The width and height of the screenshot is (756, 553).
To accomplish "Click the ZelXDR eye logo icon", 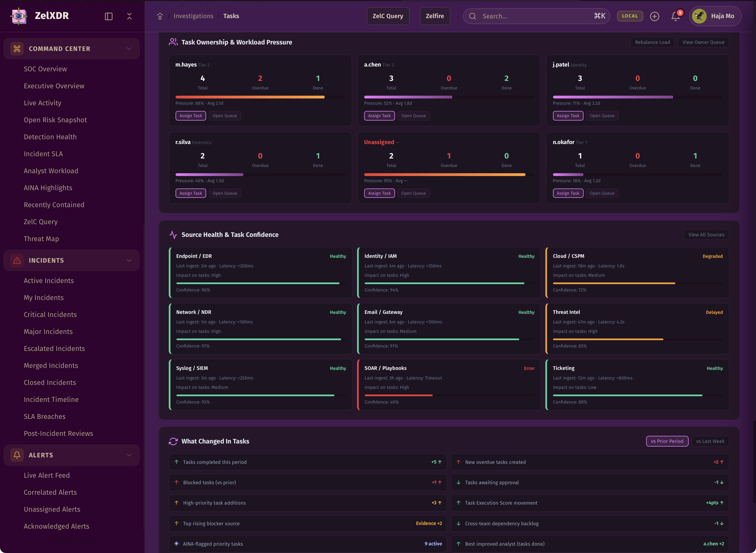I will point(19,16).
